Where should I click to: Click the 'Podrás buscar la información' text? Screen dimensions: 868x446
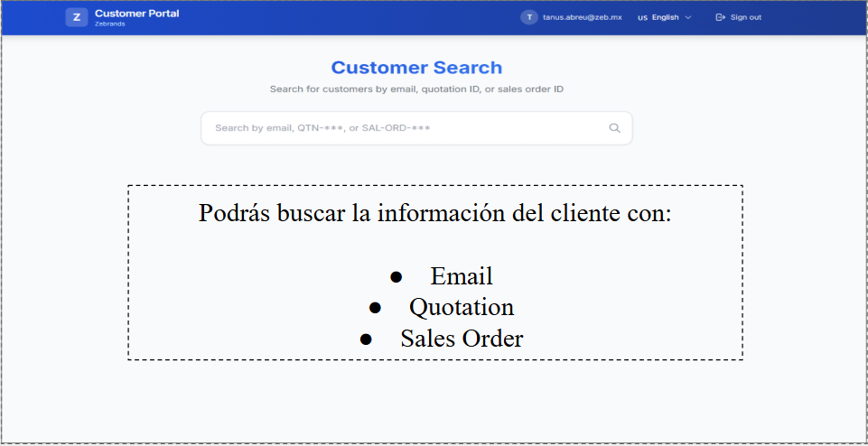(x=434, y=214)
